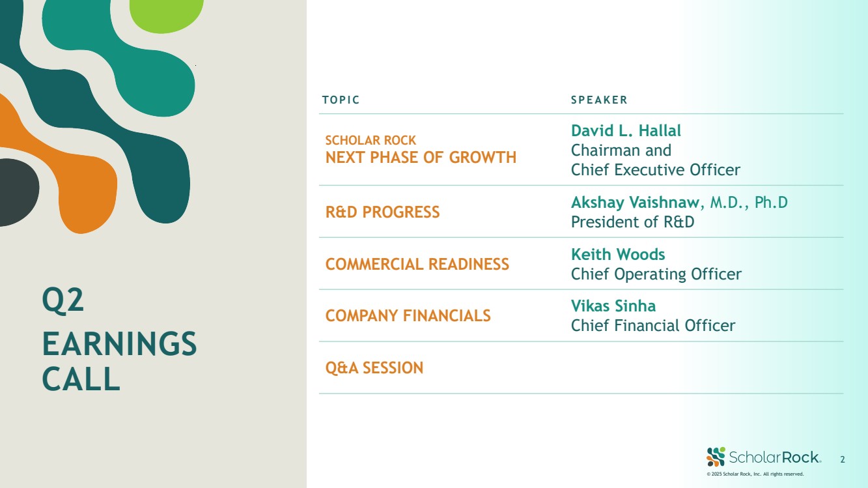The image size is (868, 488).
Task: Click the lime green blob shape
Action: [x=166, y=13]
